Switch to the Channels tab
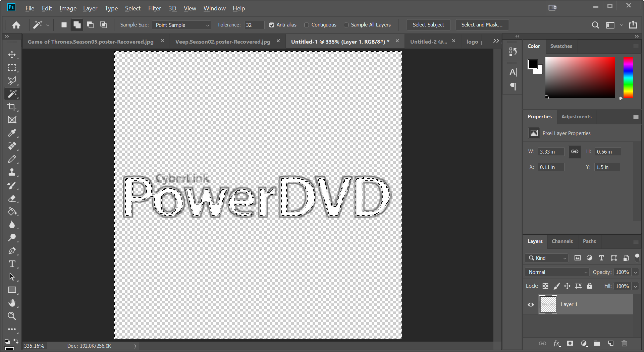 coord(562,241)
